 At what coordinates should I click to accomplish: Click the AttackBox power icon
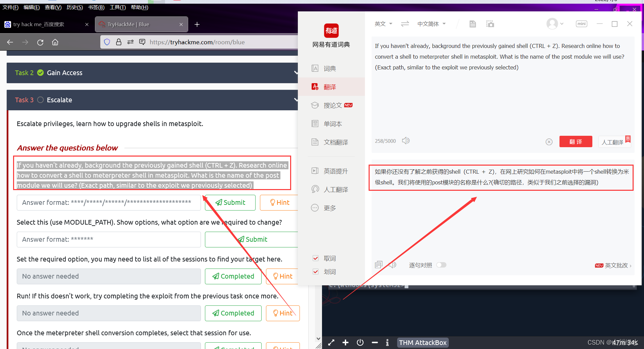(x=360, y=342)
